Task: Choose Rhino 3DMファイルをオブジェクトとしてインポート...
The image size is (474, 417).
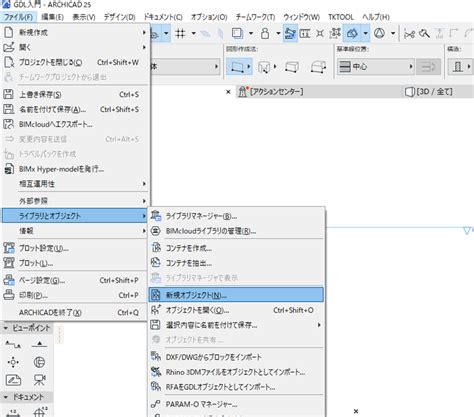Action: [236, 372]
